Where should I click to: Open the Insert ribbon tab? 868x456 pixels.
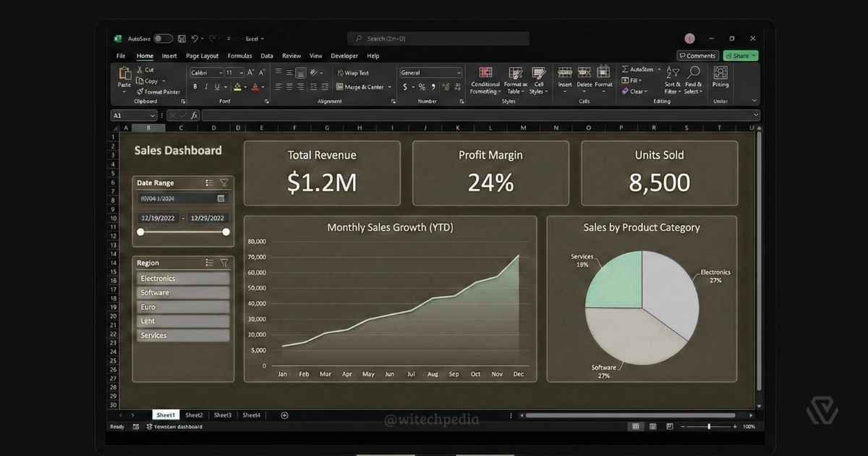click(169, 56)
